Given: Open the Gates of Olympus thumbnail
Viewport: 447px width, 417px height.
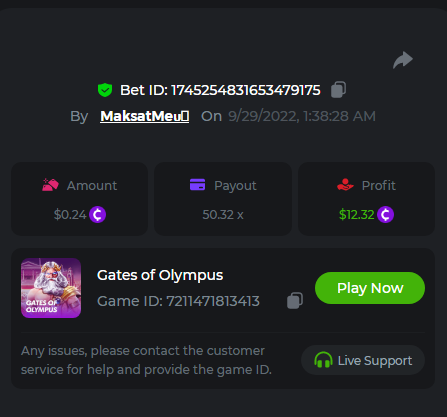Looking at the screenshot, I should point(51,288).
